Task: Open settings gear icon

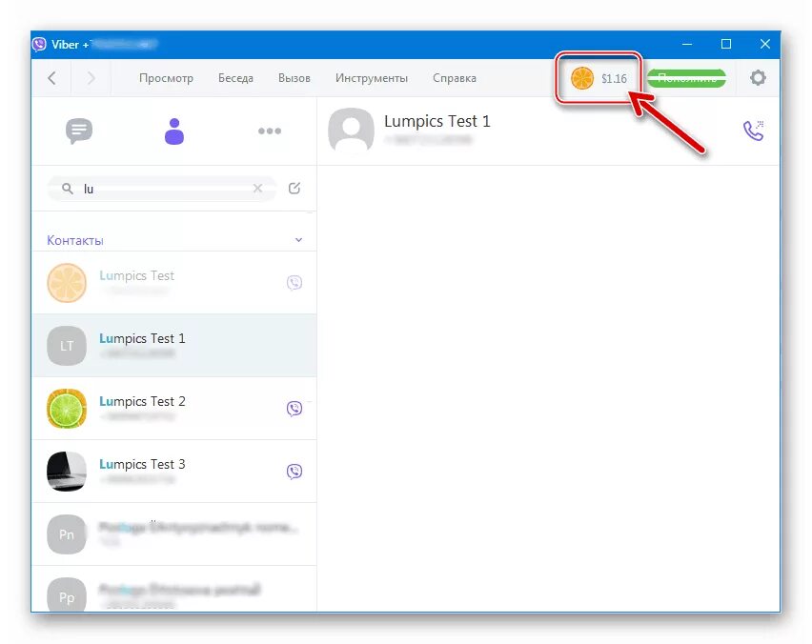Action: pyautogui.click(x=758, y=78)
